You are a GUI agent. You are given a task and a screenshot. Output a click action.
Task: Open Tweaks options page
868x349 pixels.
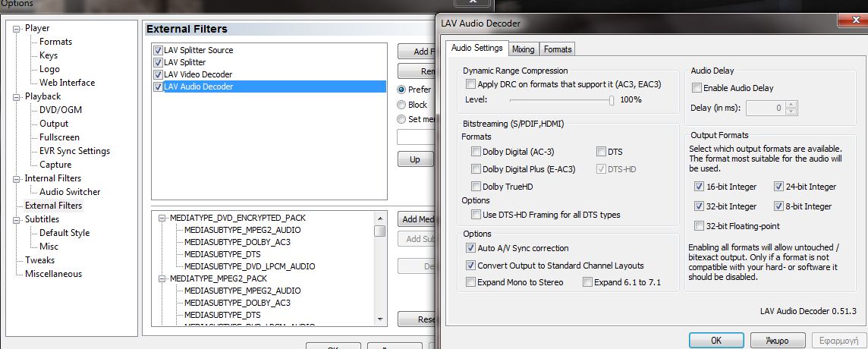(x=40, y=260)
